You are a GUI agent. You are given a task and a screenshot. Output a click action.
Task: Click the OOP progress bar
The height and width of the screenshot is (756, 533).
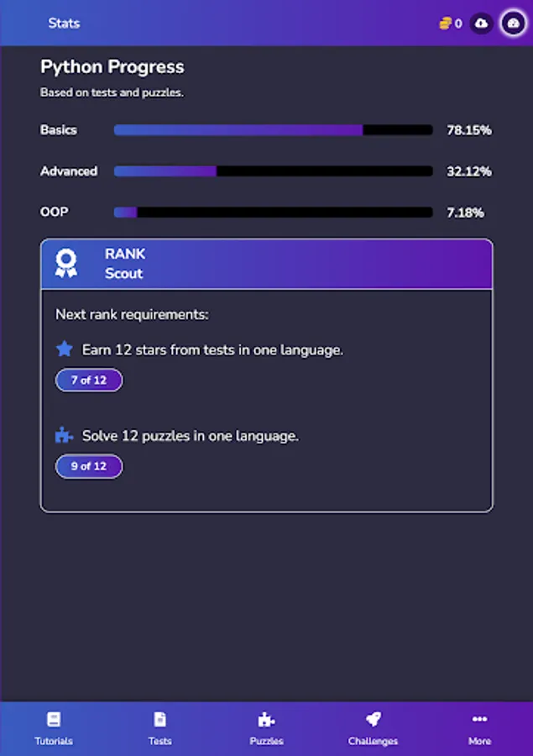click(273, 213)
